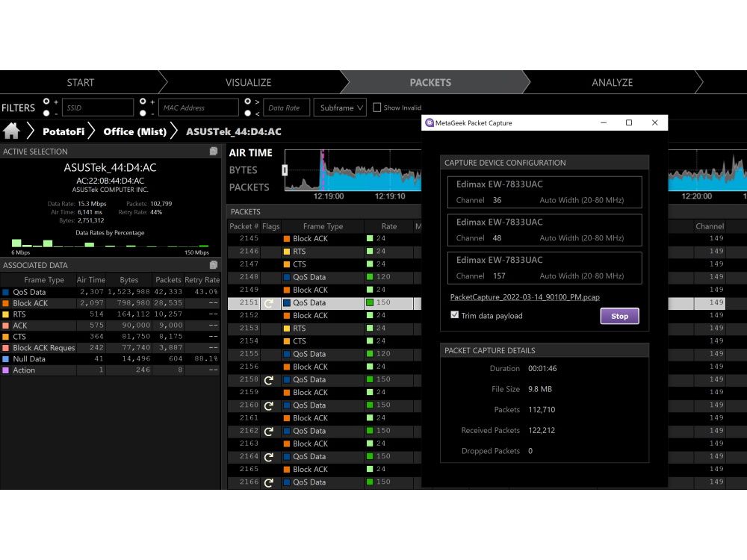Click QoS Data blue color swatch in Associated Data
Image resolution: width=747 pixels, height=560 pixels.
(x=6, y=292)
